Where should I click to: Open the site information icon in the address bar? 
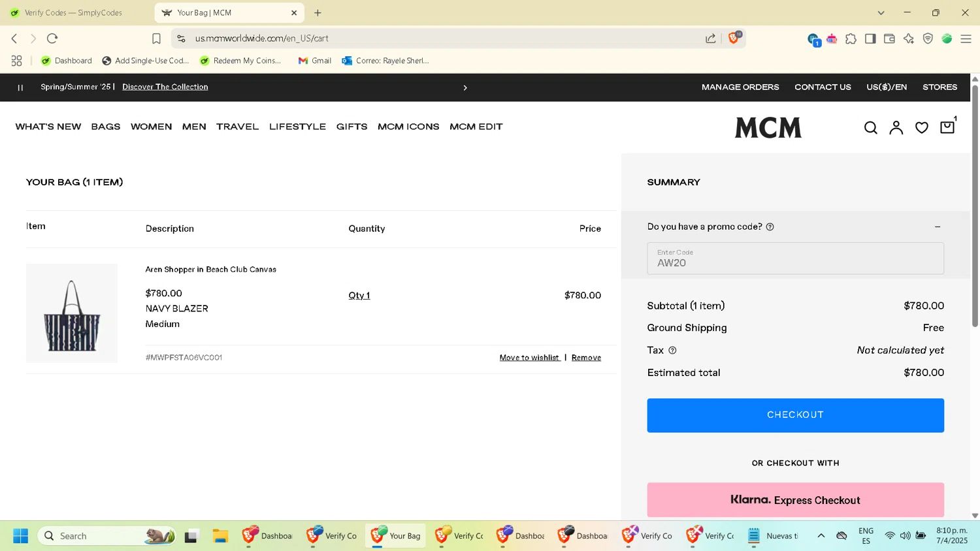[x=181, y=39]
